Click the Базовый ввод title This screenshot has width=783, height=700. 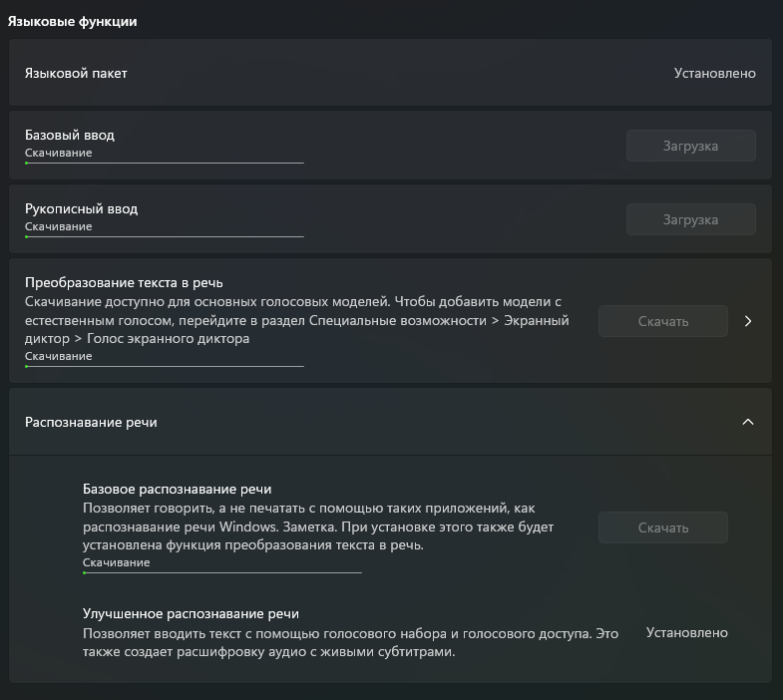point(70,135)
